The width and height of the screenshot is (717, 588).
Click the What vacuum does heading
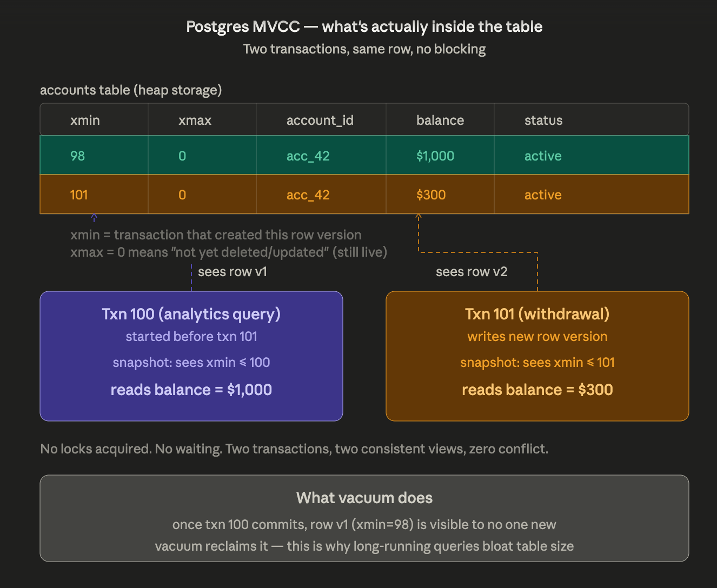(x=364, y=498)
